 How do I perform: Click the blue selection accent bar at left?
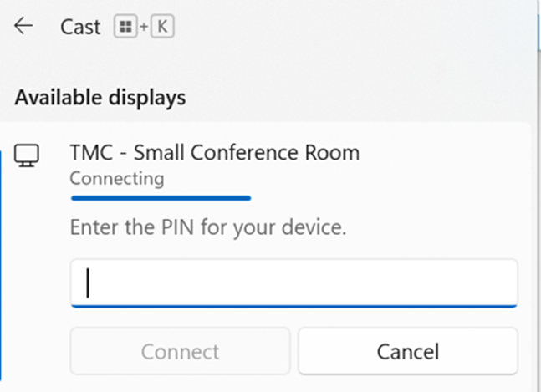pos(1,266)
